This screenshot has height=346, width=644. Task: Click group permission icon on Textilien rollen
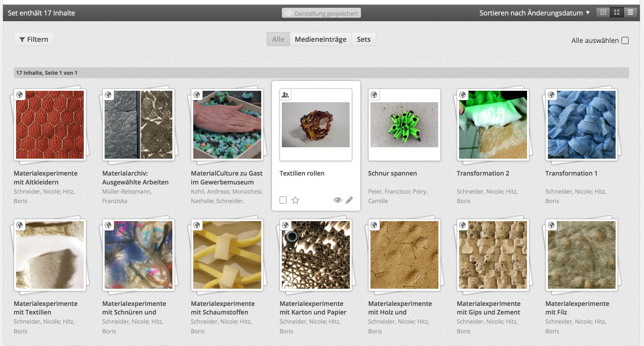285,95
